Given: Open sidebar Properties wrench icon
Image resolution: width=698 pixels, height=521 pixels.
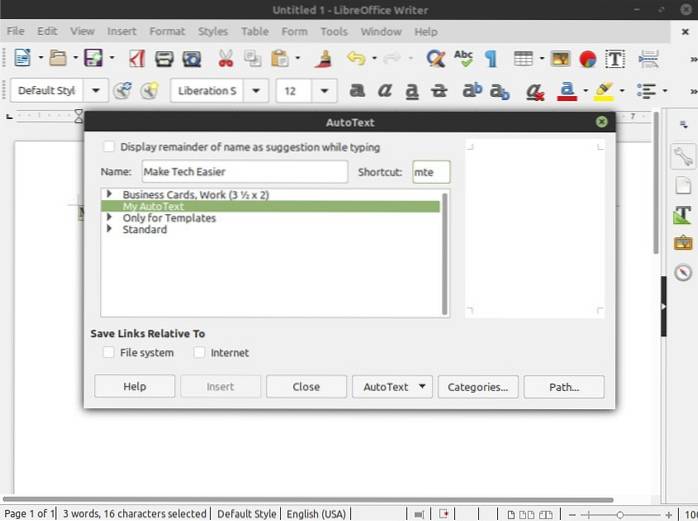Looking at the screenshot, I should 683,156.
